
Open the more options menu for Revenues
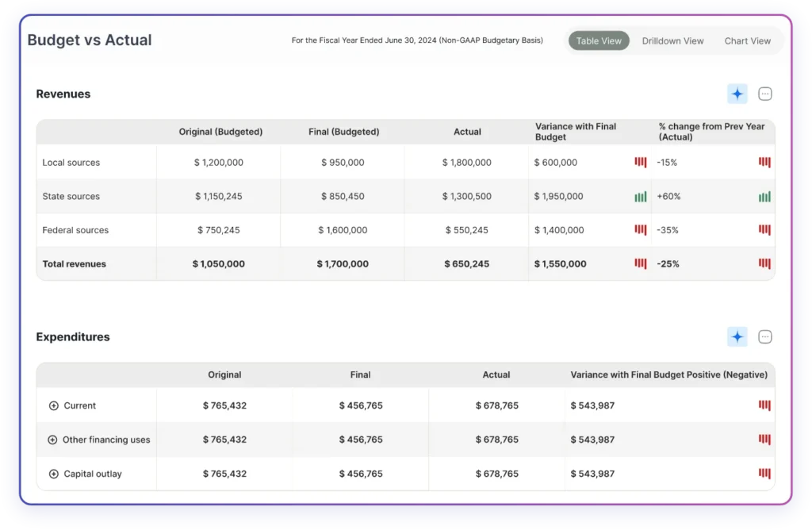[765, 94]
